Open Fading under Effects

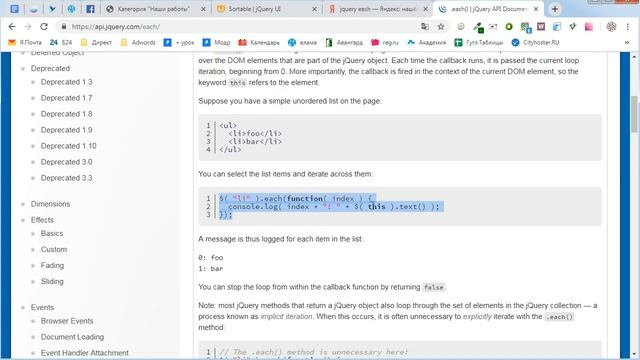[52, 265]
